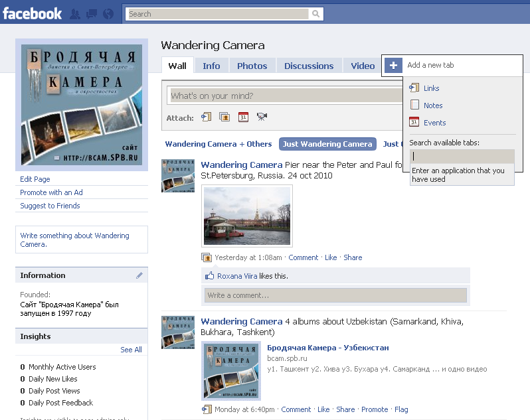Viewport: 530px width, 420px height.
Task: Open Uzbekistan link preview thumbnail
Action: point(231,371)
